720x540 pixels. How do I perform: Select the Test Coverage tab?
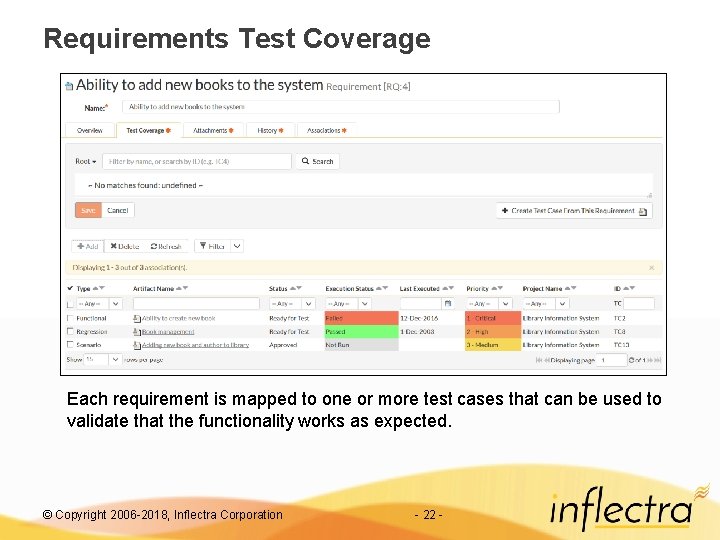149,130
